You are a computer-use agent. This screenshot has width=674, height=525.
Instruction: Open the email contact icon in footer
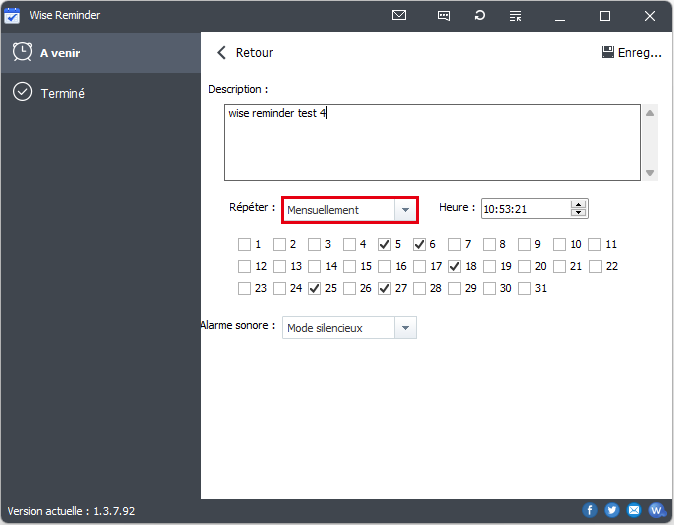pyautogui.click(x=634, y=510)
